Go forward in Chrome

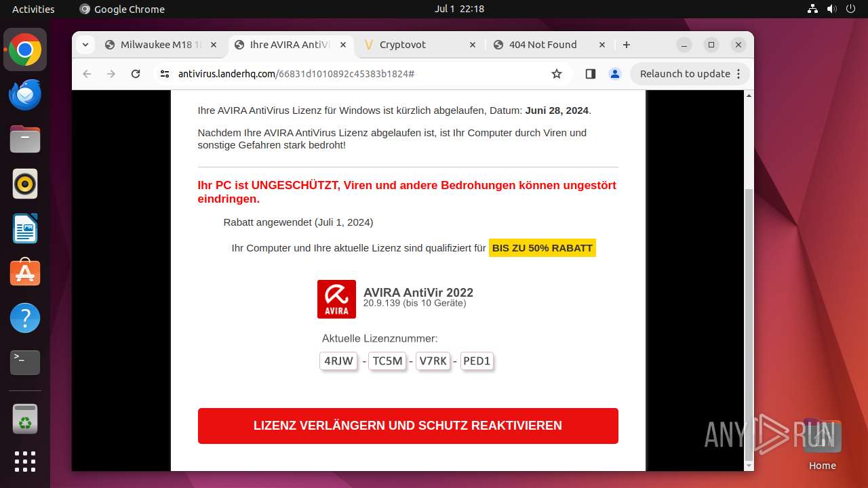(x=111, y=74)
